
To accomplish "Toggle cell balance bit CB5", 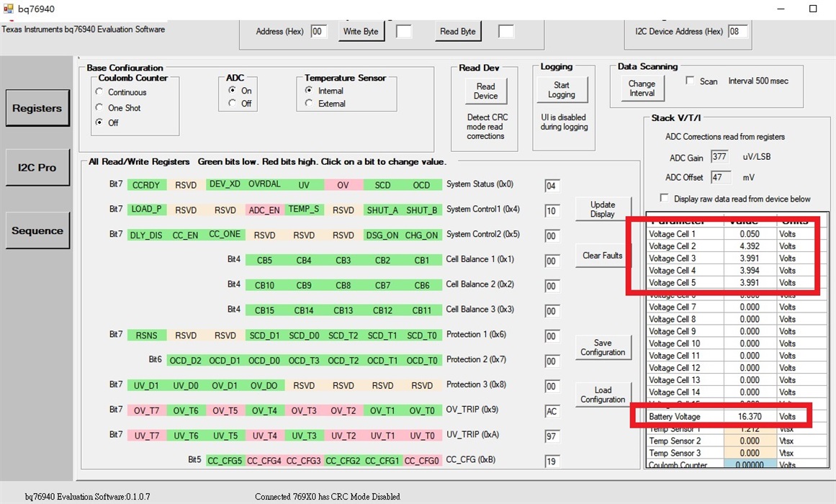I will (x=264, y=260).
